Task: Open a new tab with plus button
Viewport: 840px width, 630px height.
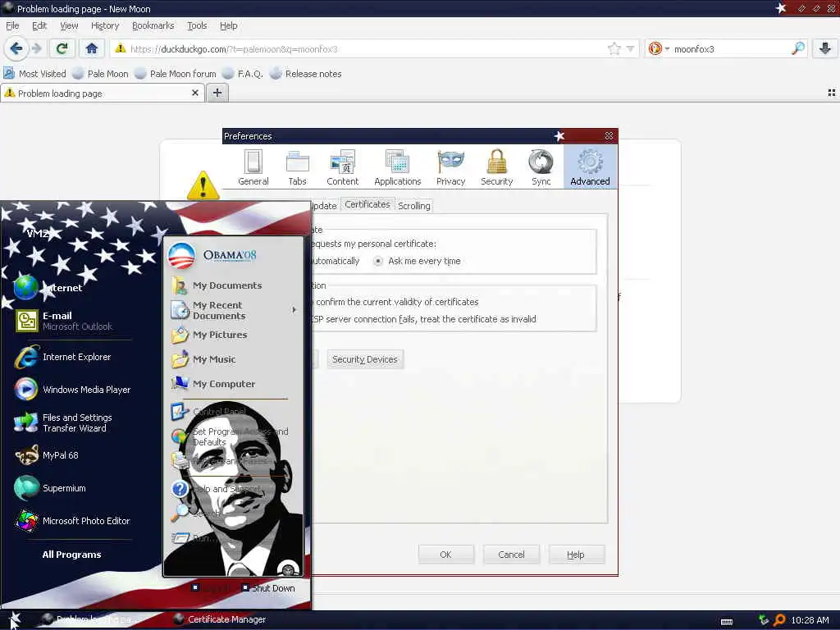Action: point(217,93)
